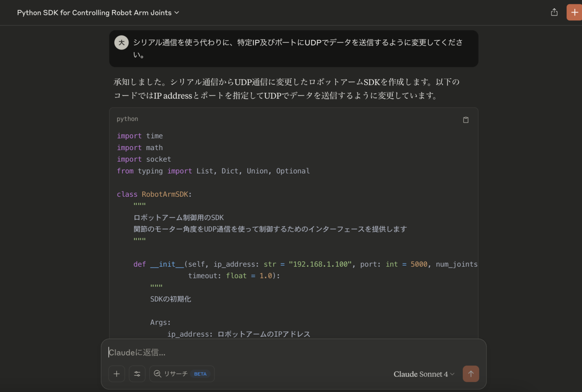Screen dimensions: 582x392
Task: Start a new chat with the plus button
Action: tap(575, 13)
